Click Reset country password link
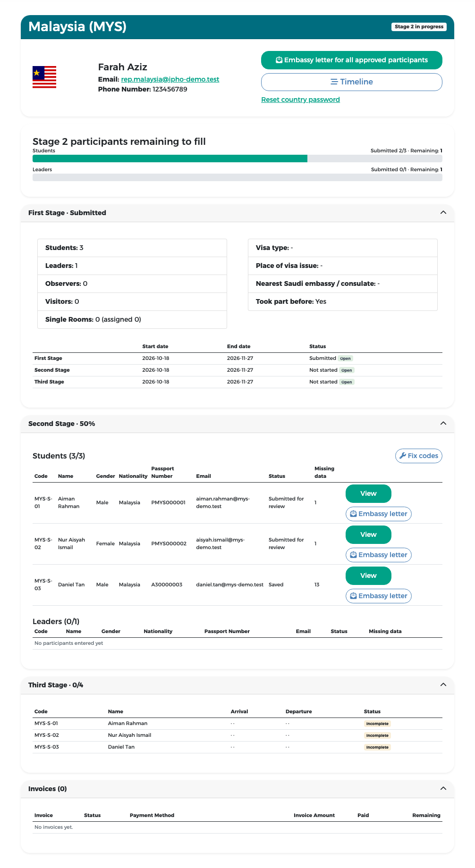Screen dimensions: 475x868 pyautogui.click(x=301, y=100)
